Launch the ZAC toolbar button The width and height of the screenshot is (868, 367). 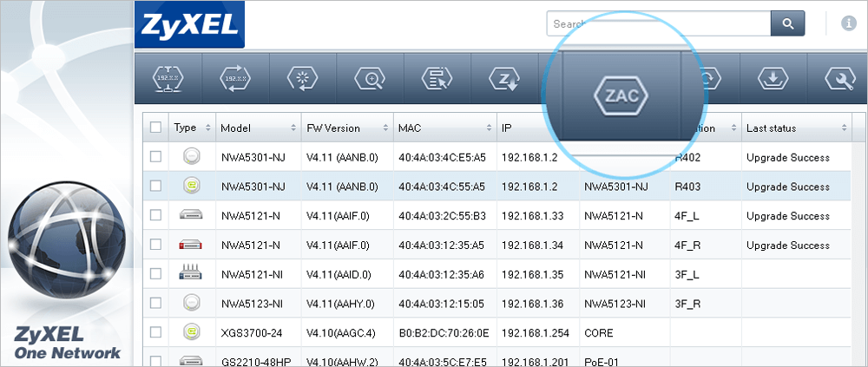pos(621,95)
